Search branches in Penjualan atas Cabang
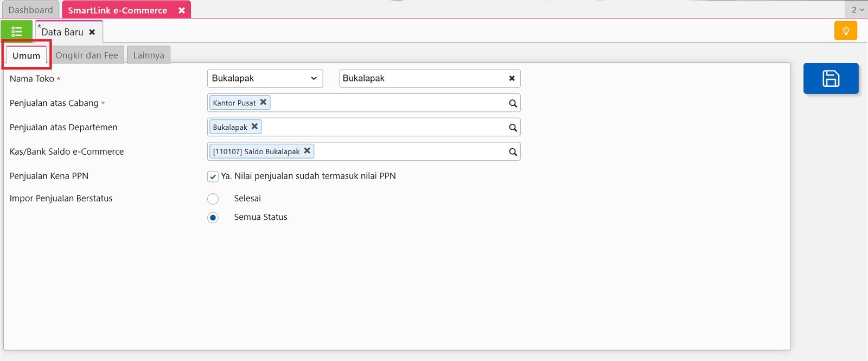Screen dimensions: 868x361 pos(513,103)
